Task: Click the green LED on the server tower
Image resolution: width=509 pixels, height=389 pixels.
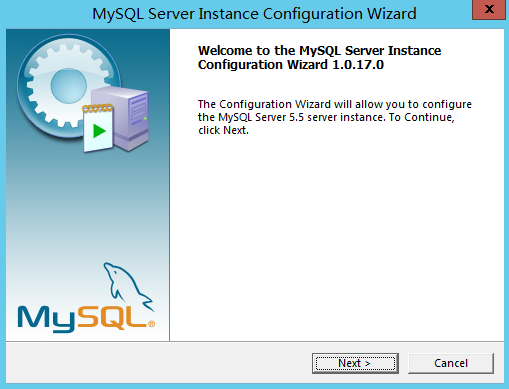Action: pyautogui.click(x=145, y=118)
